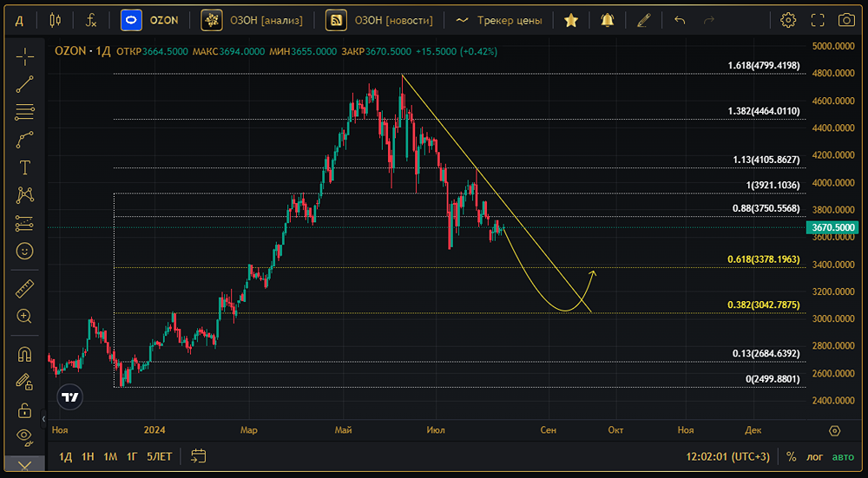Viewport: 868px width, 478px height.
Task: Undo the last chart action
Action: pyautogui.click(x=680, y=21)
